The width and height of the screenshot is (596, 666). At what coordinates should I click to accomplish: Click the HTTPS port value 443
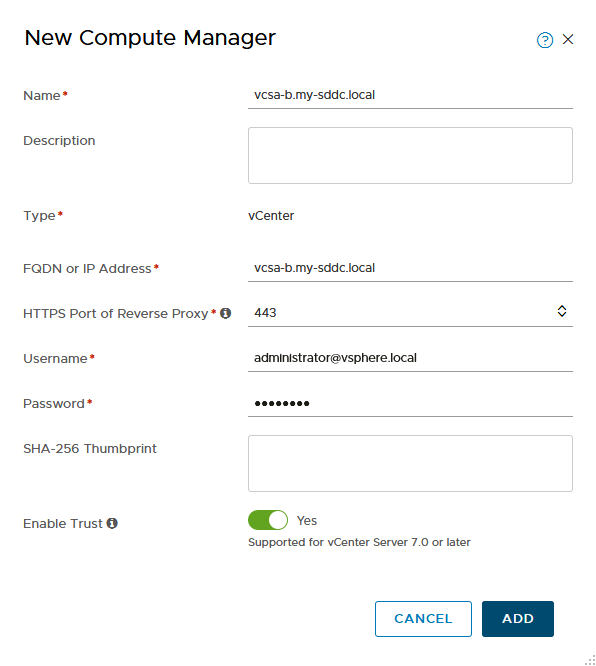coord(266,313)
